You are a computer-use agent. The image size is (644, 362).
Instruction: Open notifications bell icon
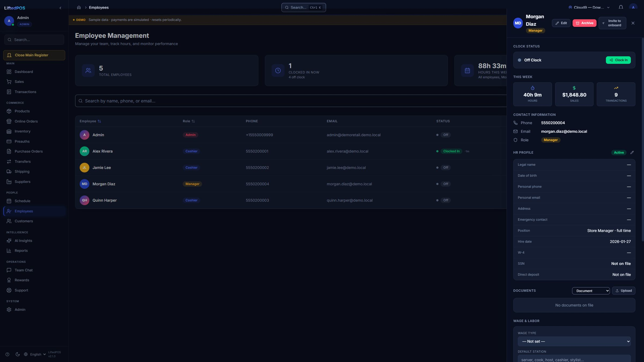(x=621, y=7)
